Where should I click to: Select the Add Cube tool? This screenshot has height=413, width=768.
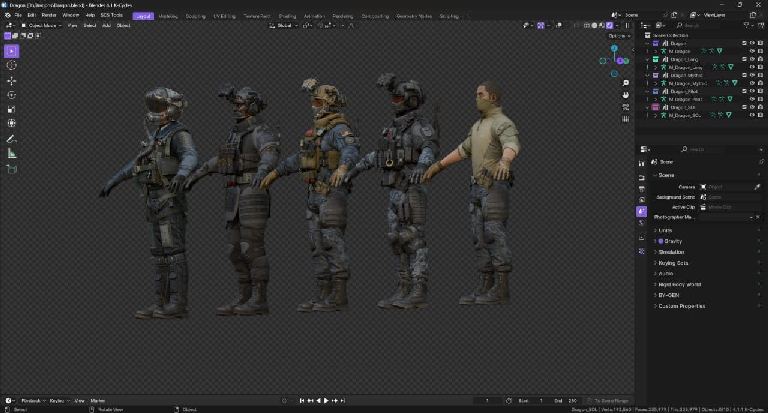(x=12, y=170)
